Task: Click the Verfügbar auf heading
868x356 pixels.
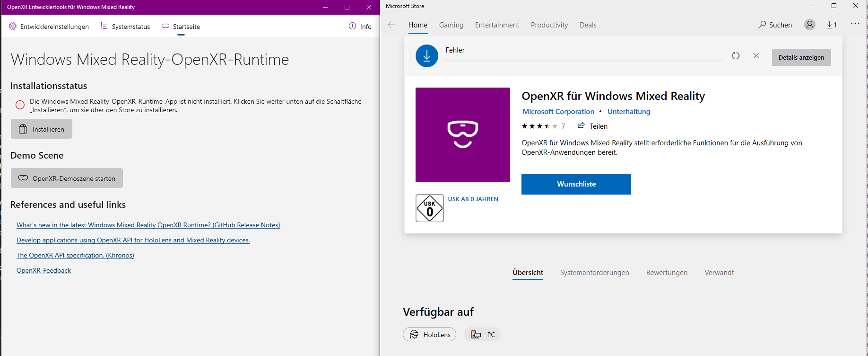Action: [438, 312]
